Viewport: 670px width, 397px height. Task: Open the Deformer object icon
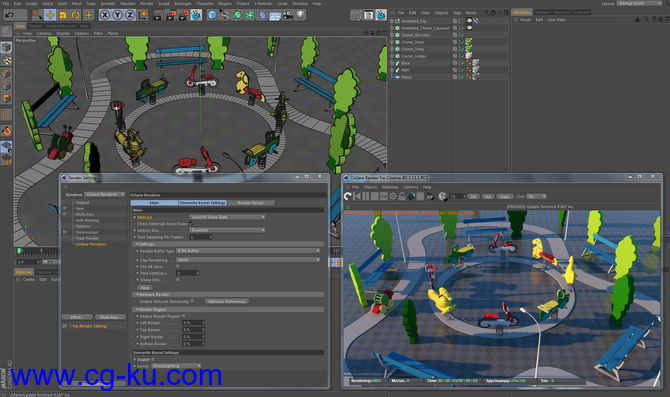(x=263, y=15)
